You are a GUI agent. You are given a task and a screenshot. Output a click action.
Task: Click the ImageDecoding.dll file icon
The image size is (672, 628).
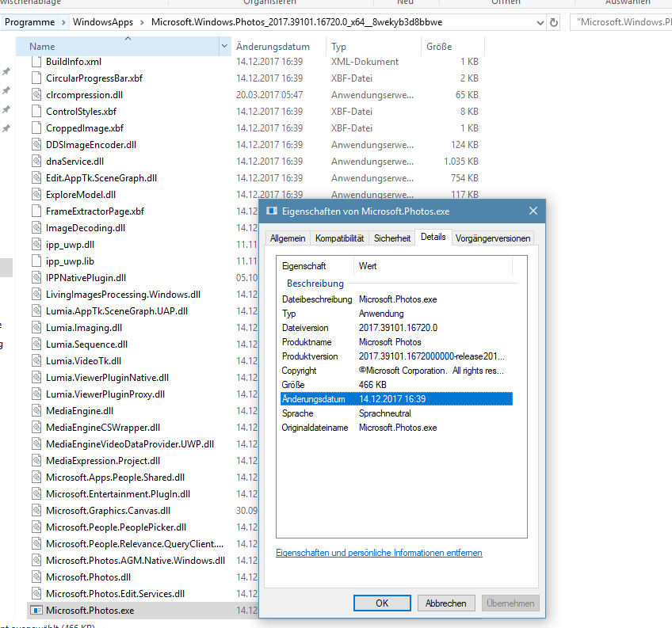pyautogui.click(x=37, y=228)
